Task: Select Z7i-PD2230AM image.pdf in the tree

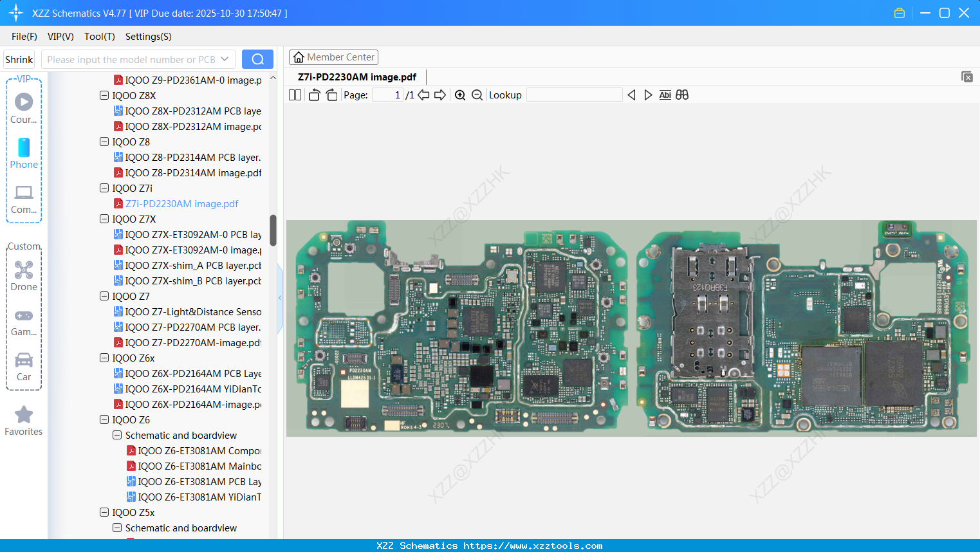Action: coord(176,204)
